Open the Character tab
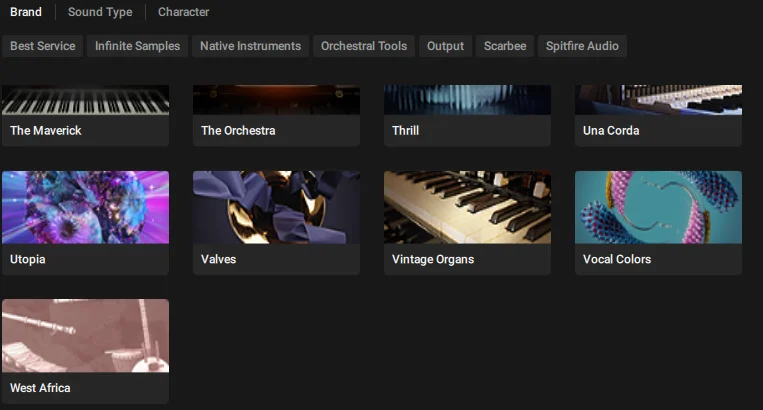Image resolution: width=763 pixels, height=410 pixels. [183, 12]
